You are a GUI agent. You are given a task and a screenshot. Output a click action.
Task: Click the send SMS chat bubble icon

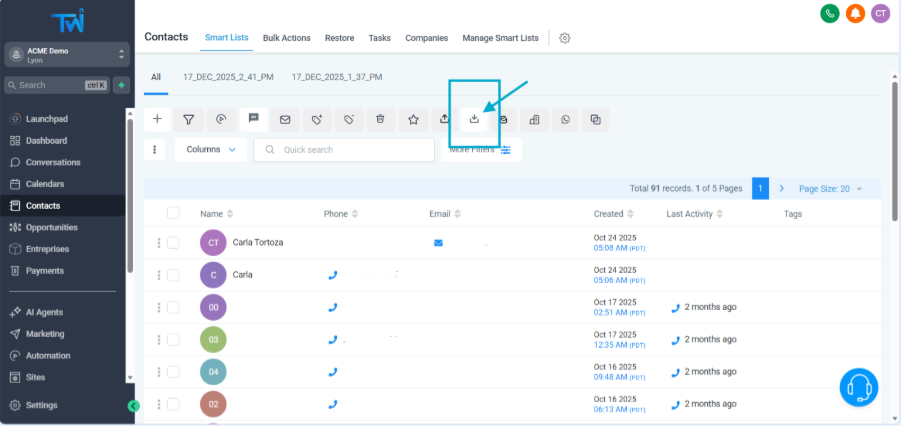pyautogui.click(x=253, y=119)
